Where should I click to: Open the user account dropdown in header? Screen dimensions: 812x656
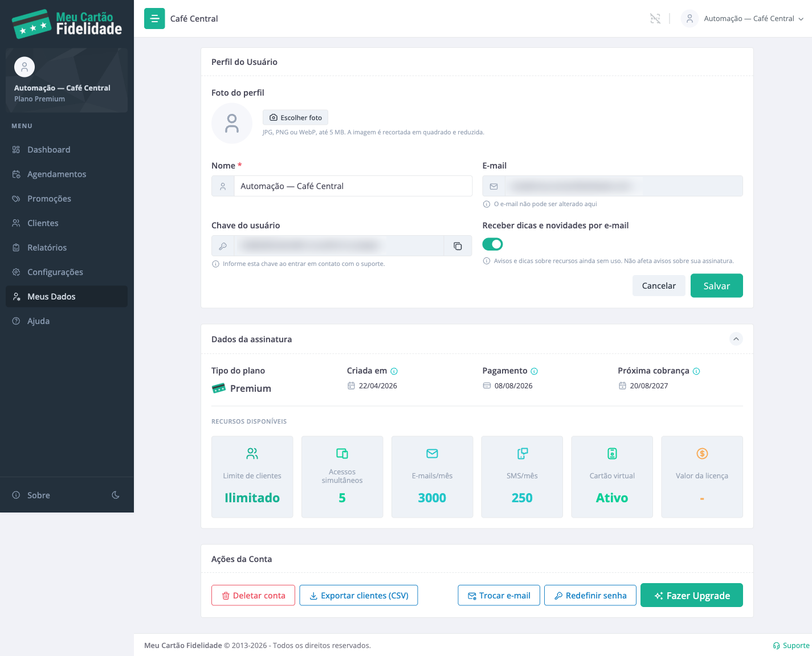(x=743, y=19)
